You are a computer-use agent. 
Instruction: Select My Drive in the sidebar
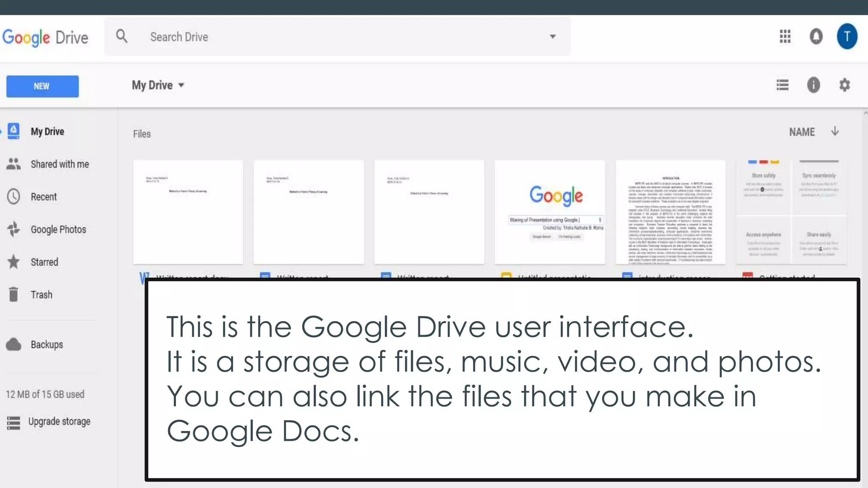tap(47, 132)
